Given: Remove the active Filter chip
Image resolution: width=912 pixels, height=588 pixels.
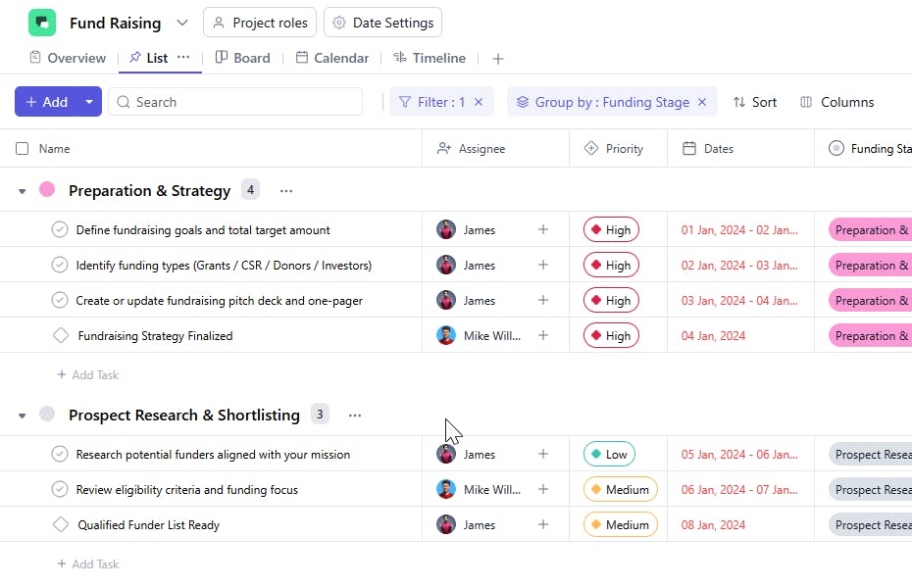Looking at the screenshot, I should [479, 102].
